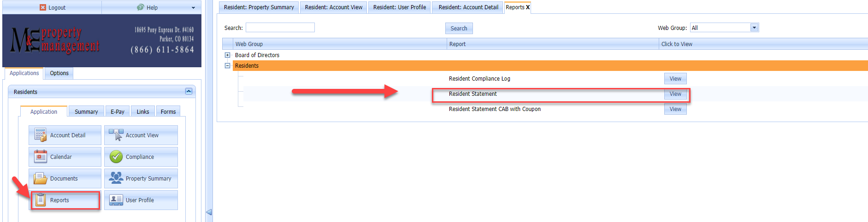Collapse the Residents panel header

click(x=189, y=91)
